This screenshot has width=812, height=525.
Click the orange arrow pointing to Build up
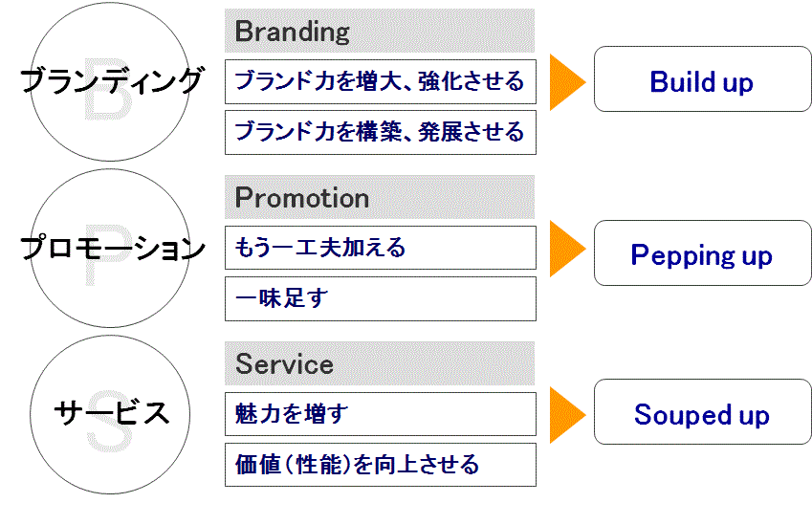point(567,82)
